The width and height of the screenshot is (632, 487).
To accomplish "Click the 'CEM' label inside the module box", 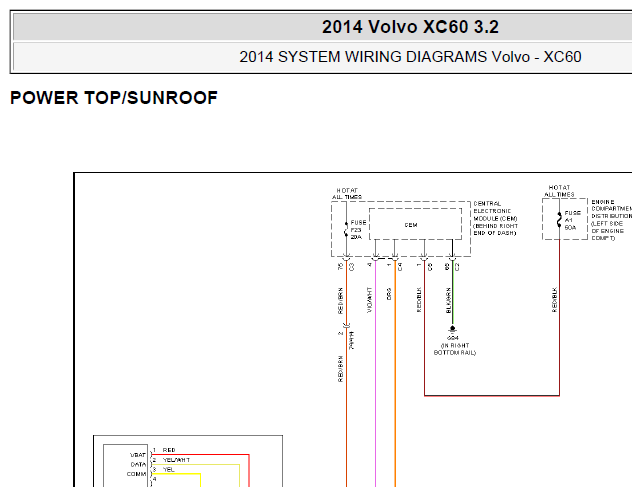I will click(x=411, y=225).
